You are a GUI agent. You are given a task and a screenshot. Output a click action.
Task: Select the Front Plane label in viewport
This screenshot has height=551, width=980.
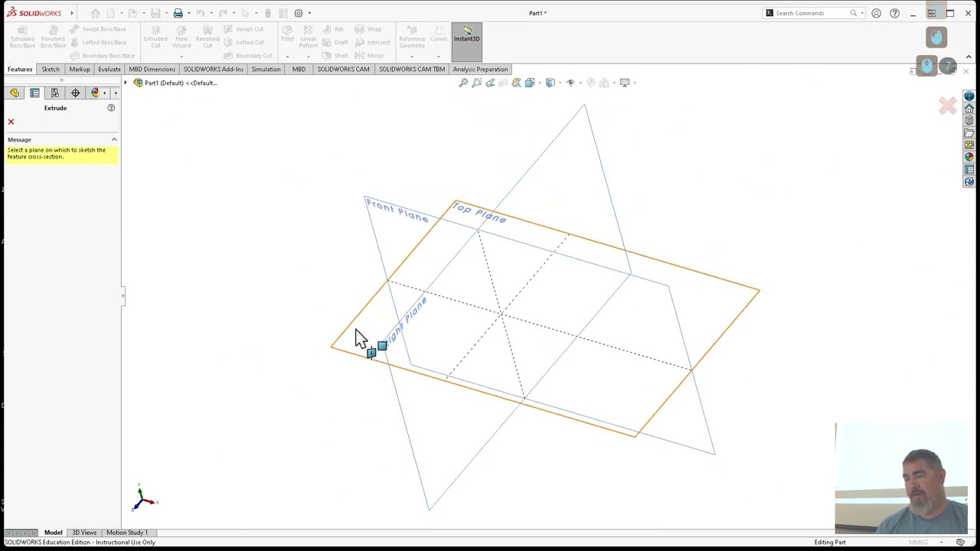coord(397,210)
